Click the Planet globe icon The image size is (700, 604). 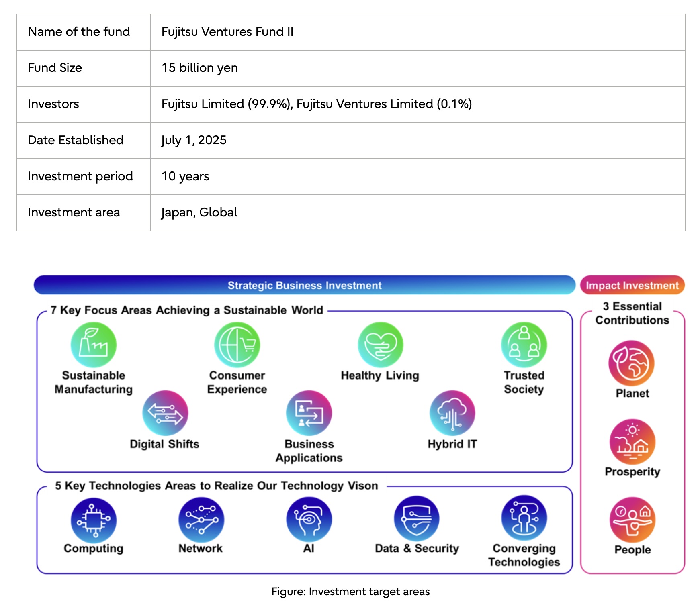(x=632, y=363)
